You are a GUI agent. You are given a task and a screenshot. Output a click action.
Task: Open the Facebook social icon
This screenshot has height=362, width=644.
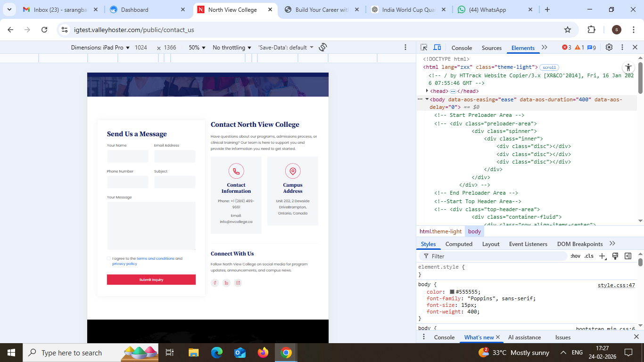coord(215,283)
